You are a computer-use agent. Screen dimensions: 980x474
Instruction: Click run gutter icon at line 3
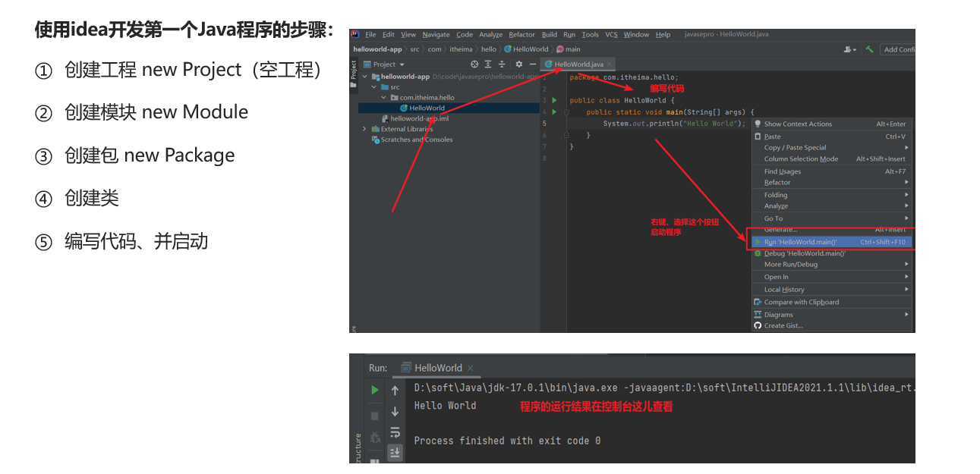point(554,100)
